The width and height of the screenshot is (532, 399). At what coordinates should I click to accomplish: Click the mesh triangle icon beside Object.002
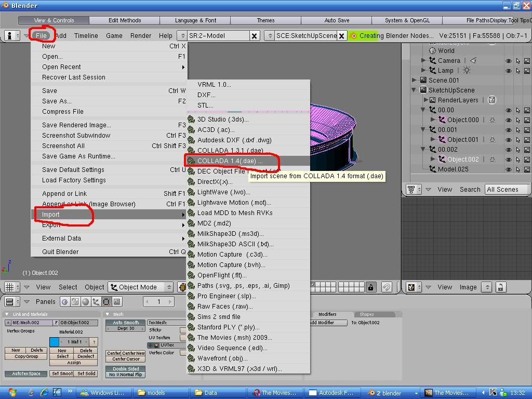(492, 159)
